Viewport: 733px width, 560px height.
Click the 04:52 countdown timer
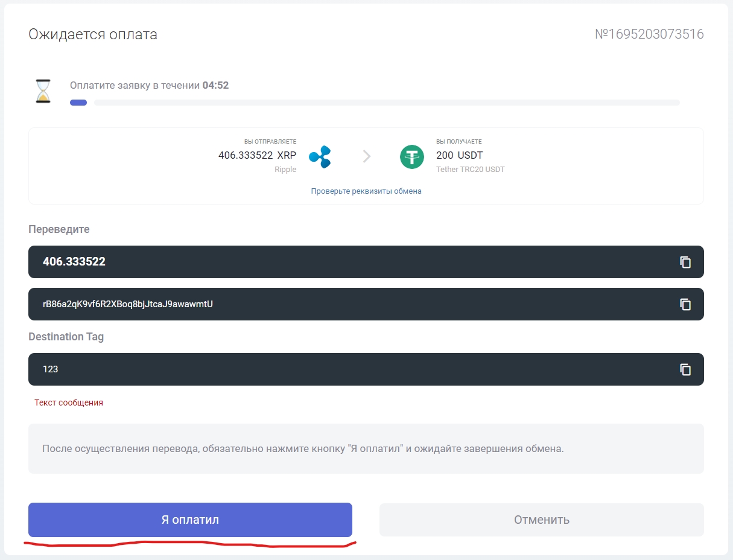[x=215, y=86]
